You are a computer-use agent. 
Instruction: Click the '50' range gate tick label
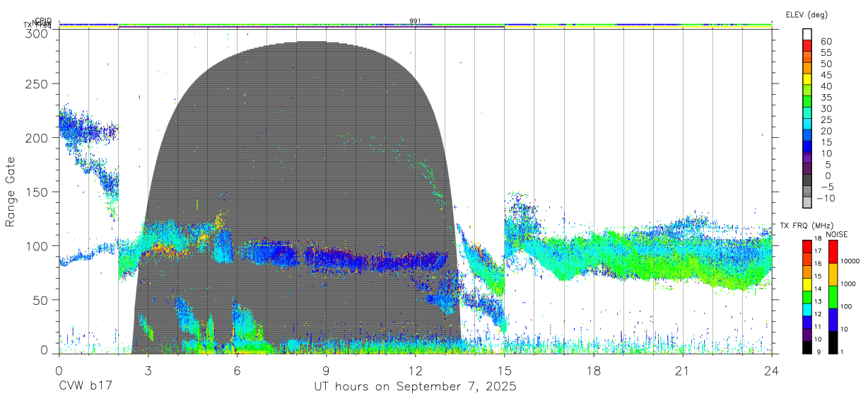coord(40,300)
